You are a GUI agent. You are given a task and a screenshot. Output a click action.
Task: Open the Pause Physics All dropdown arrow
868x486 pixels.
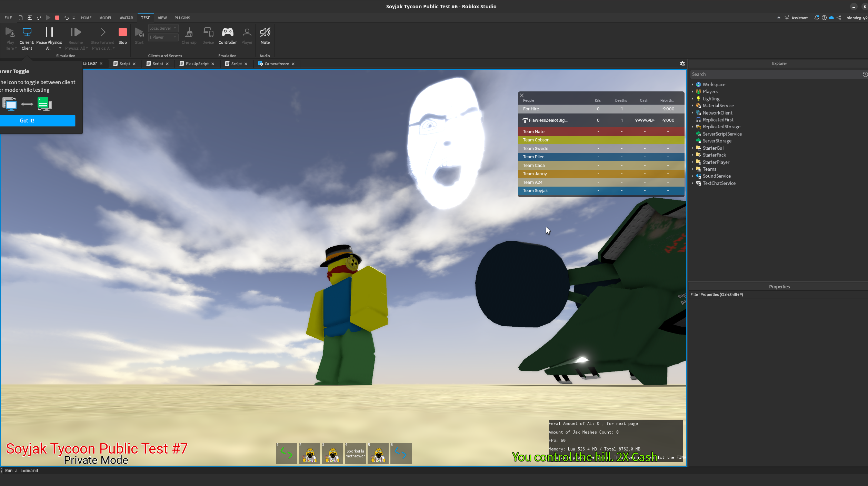60,48
